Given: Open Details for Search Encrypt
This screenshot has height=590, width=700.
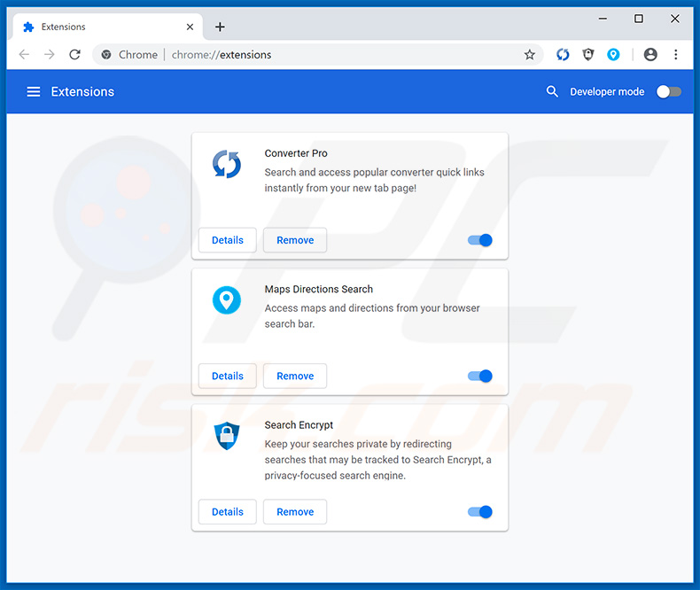Looking at the screenshot, I should 228,511.
